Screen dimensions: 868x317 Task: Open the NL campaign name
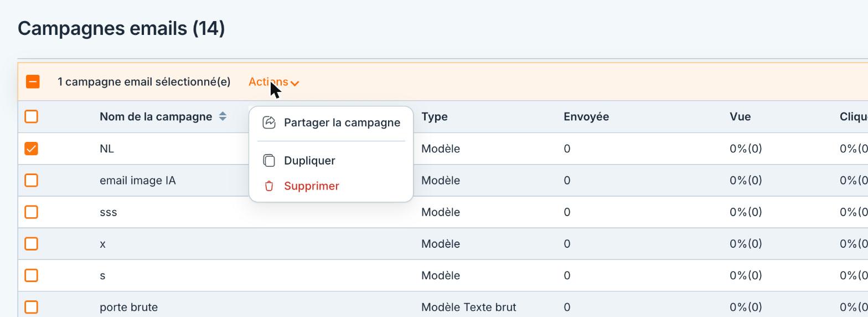(107, 149)
